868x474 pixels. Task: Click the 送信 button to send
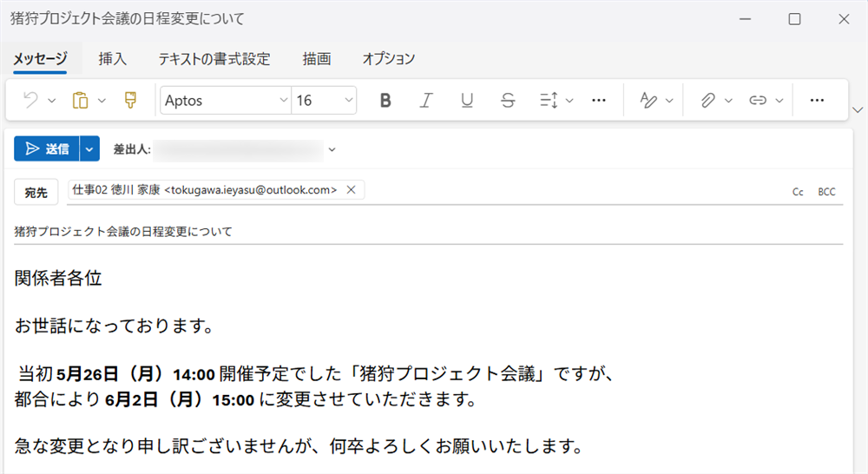[47, 149]
